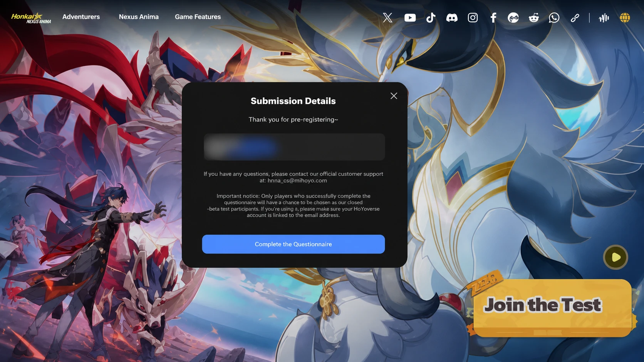Open the Adventurers menu item
644x362 pixels.
tap(81, 17)
